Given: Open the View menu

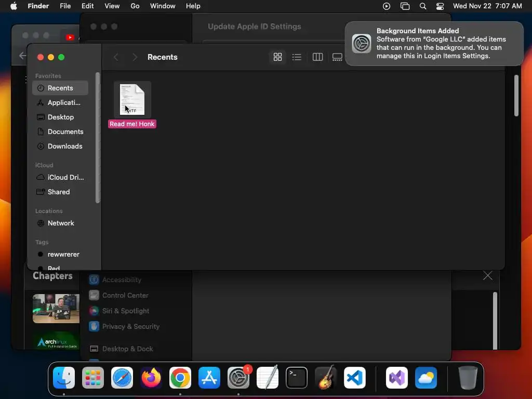Looking at the screenshot, I should (112, 6).
